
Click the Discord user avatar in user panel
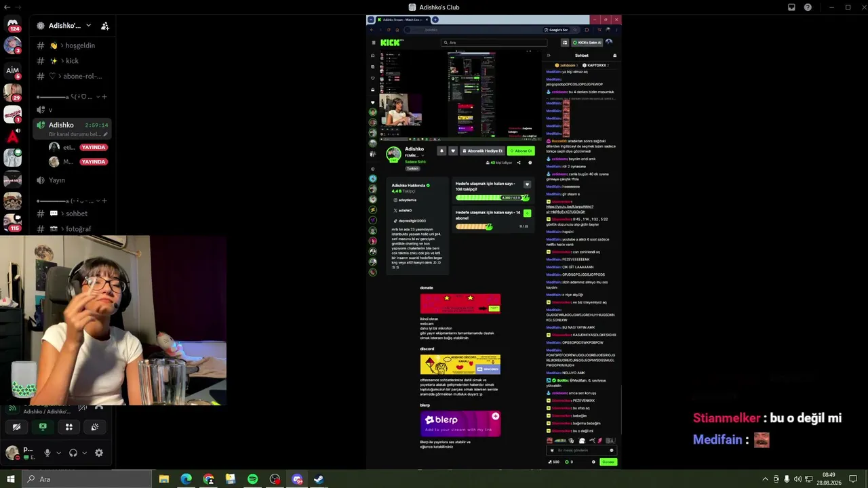12,453
